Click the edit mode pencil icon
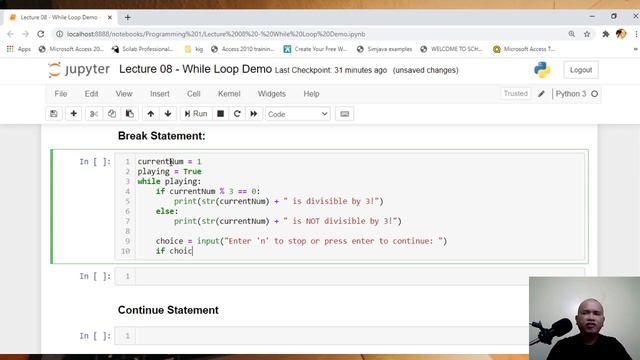This screenshot has height=360, width=640. pyautogui.click(x=541, y=94)
